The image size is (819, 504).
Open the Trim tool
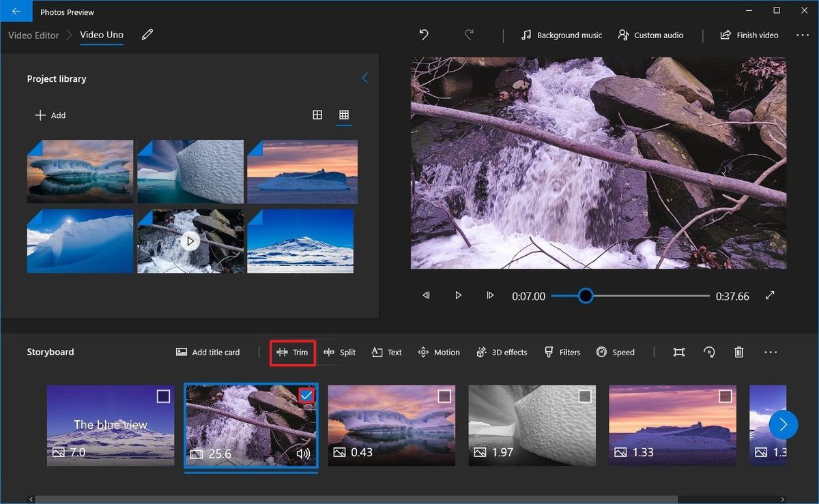pyautogui.click(x=293, y=353)
